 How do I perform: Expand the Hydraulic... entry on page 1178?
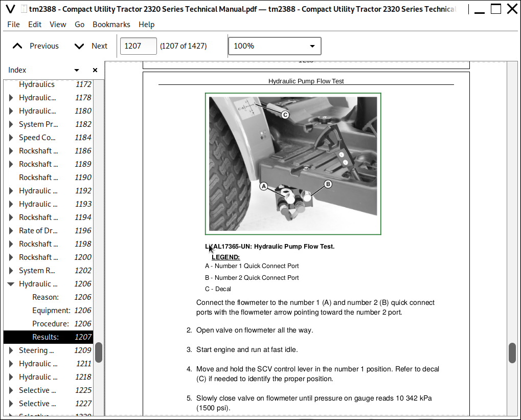click(11, 98)
